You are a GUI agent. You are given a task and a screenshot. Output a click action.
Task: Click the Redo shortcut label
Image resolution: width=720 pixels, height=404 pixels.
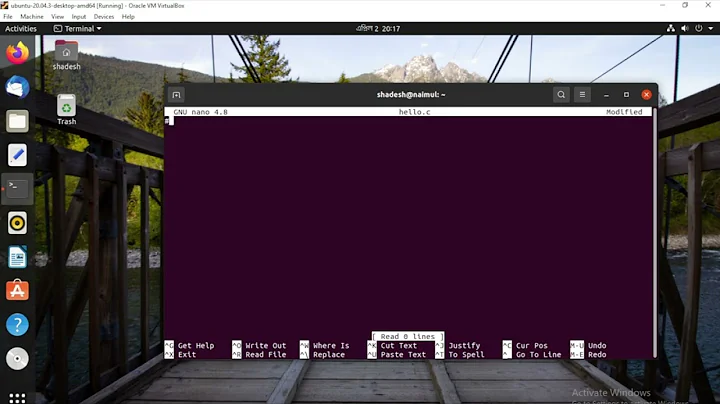597,355
